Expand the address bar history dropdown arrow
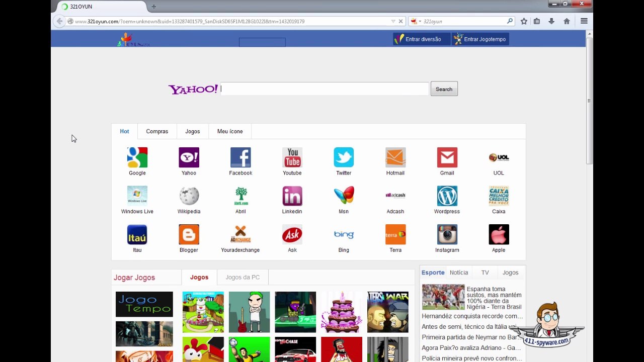 point(393,21)
